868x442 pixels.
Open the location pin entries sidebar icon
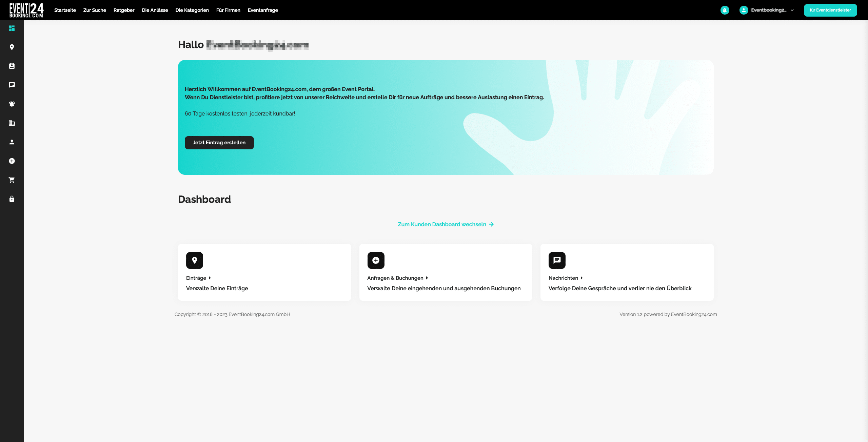click(12, 47)
